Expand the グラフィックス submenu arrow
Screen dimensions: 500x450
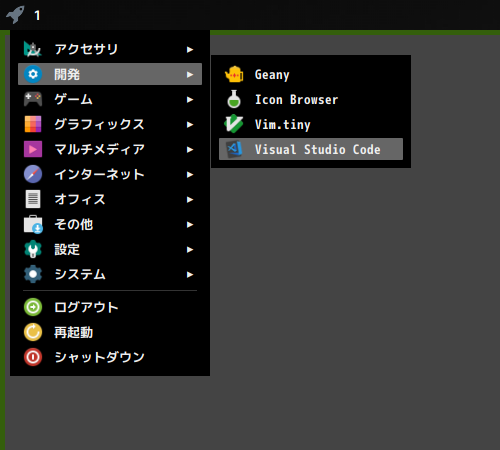click(190, 125)
